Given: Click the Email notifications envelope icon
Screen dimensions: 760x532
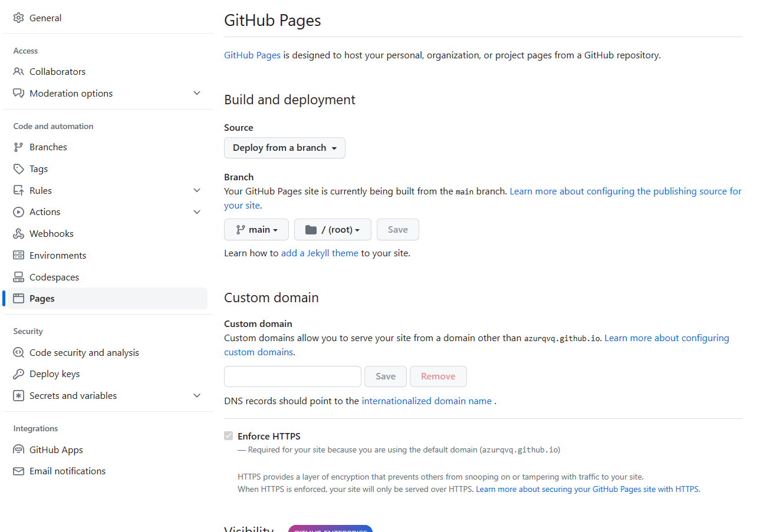Looking at the screenshot, I should [18, 471].
